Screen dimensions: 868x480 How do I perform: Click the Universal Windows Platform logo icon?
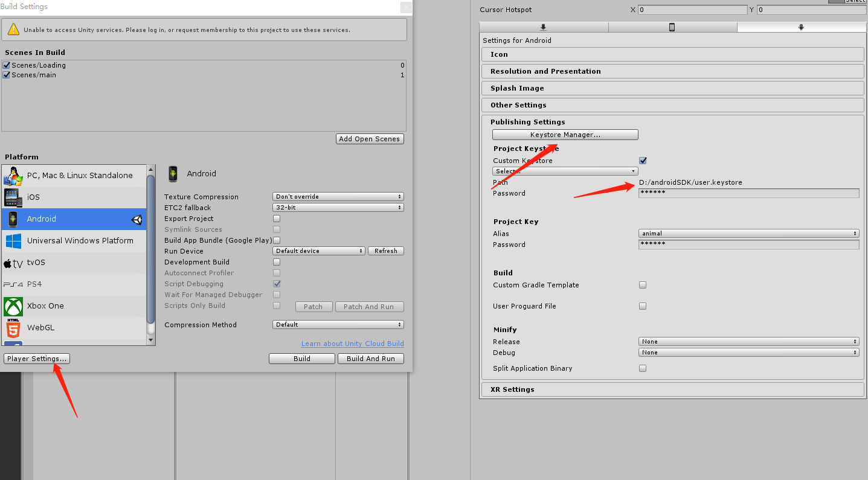pos(13,241)
